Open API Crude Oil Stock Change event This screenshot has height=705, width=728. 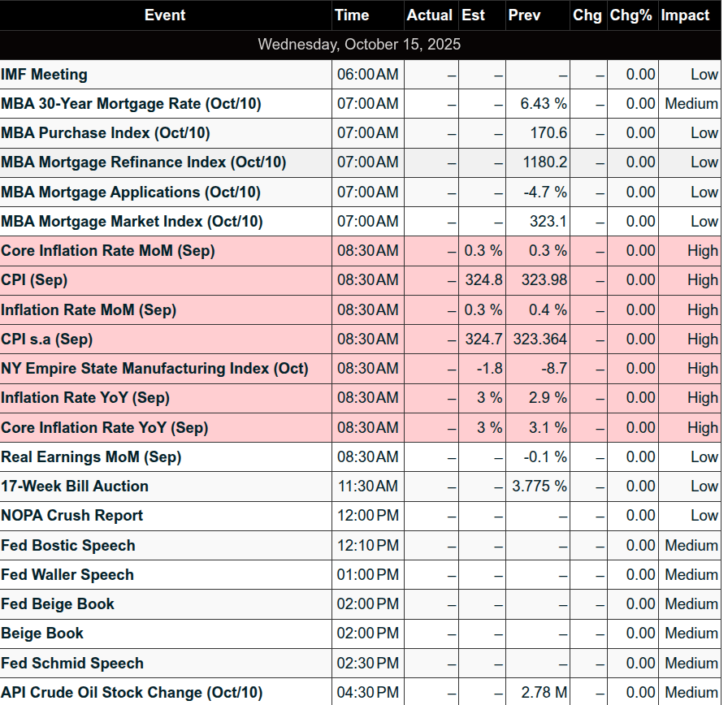132,693
